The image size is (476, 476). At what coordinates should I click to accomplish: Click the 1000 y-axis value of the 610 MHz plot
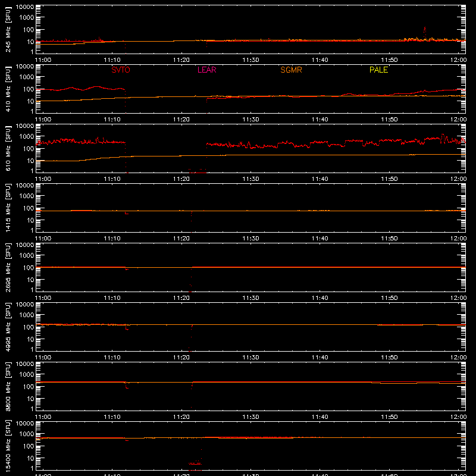(x=27, y=136)
